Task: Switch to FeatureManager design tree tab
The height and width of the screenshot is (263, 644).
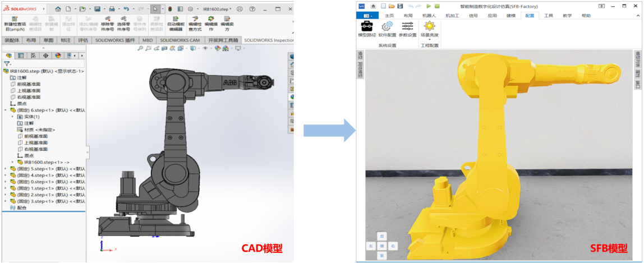Action: pyautogui.click(x=8, y=56)
